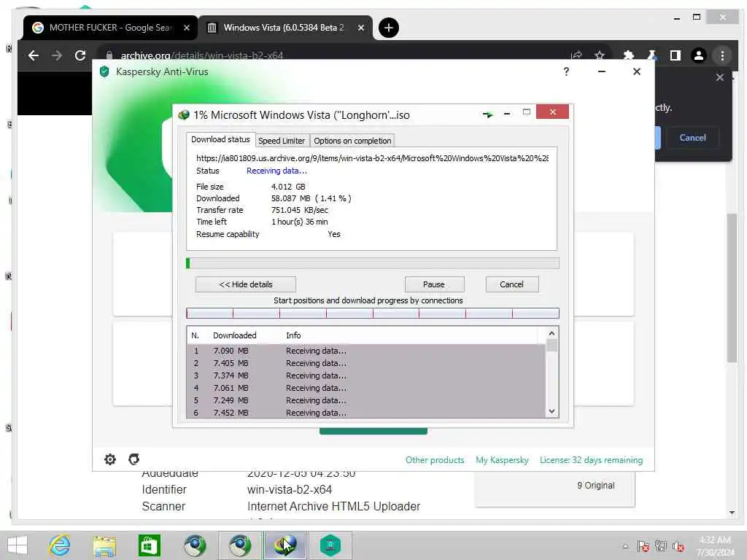This screenshot has width=747, height=560.
Task: Click the download manager globe title icon
Action: tap(183, 114)
